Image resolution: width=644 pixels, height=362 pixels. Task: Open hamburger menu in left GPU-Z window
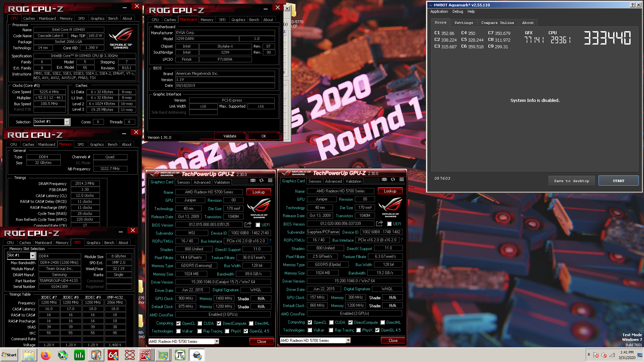[270, 180]
